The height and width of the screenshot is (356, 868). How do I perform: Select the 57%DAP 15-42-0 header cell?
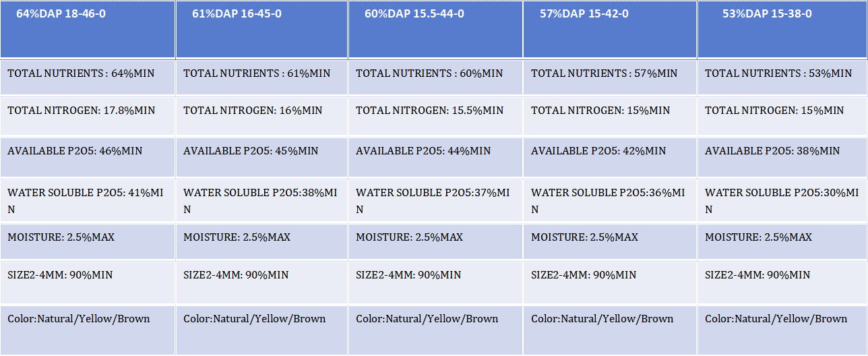610,29
